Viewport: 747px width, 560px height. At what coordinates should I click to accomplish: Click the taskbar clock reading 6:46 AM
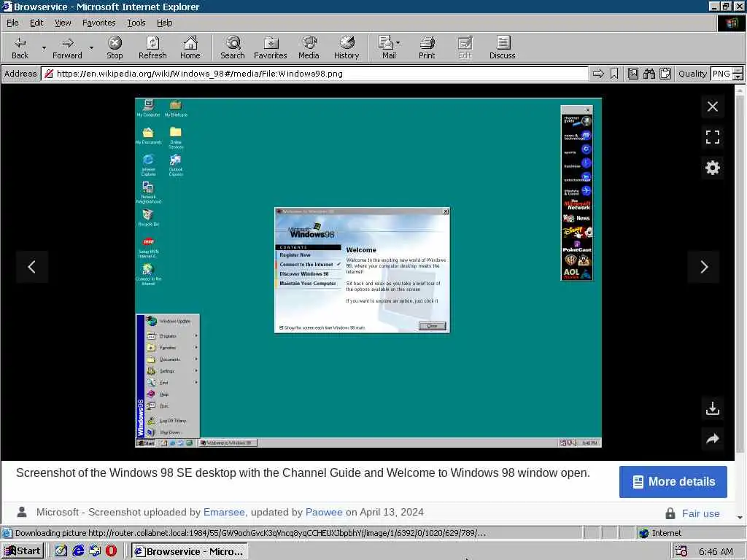tap(716, 551)
